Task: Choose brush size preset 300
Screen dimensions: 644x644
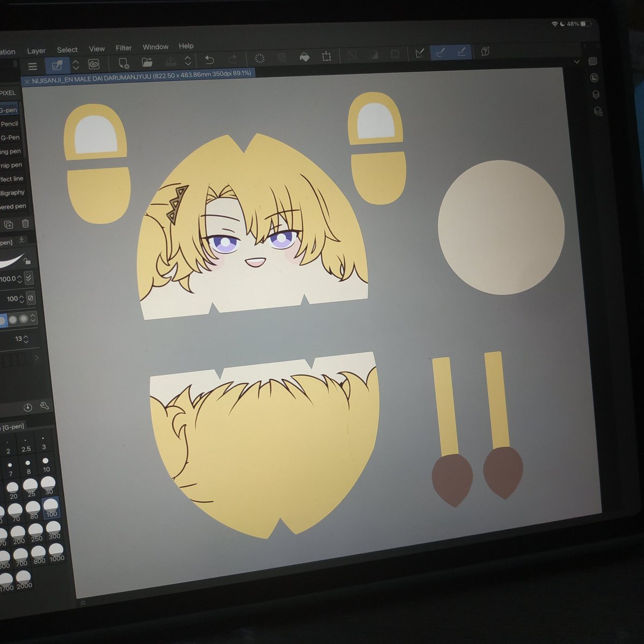Action: 54,530
